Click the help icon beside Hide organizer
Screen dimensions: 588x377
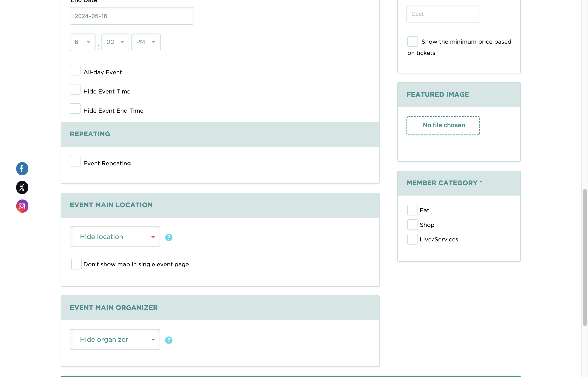pos(169,340)
